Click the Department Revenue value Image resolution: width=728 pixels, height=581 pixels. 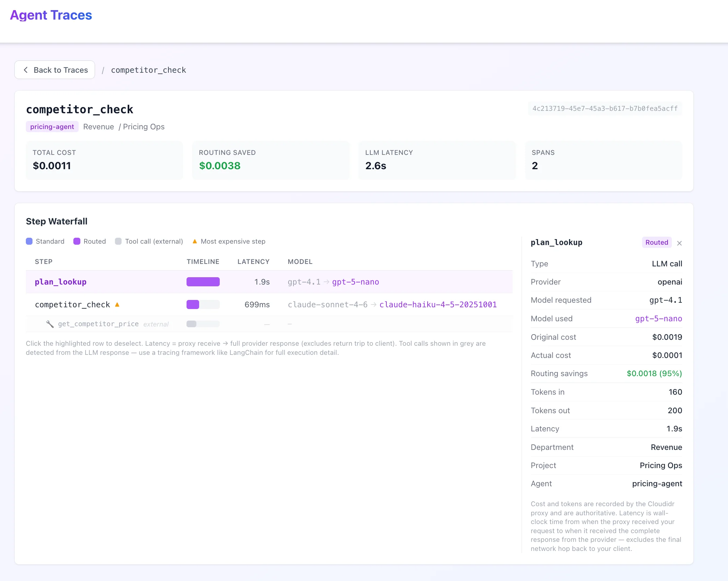tap(667, 447)
